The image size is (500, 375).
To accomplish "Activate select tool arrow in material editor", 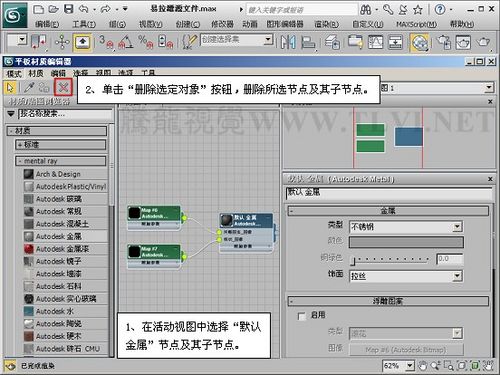I will [10, 88].
